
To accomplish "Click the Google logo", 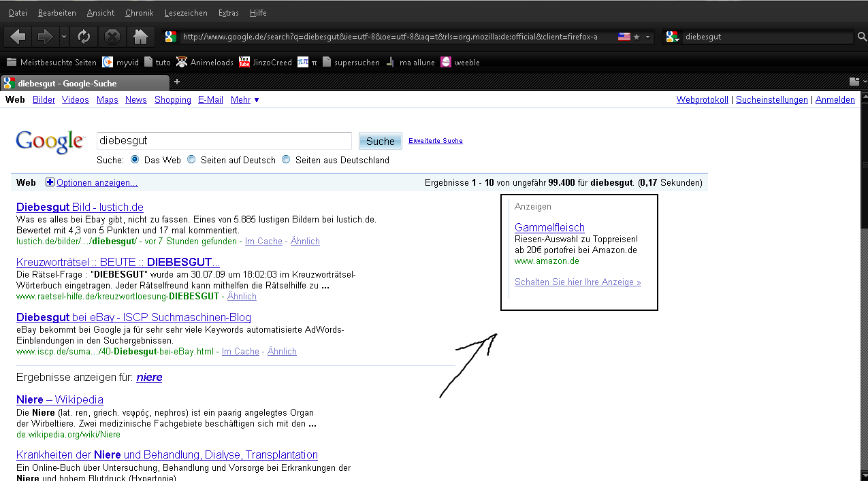I will click(50, 142).
